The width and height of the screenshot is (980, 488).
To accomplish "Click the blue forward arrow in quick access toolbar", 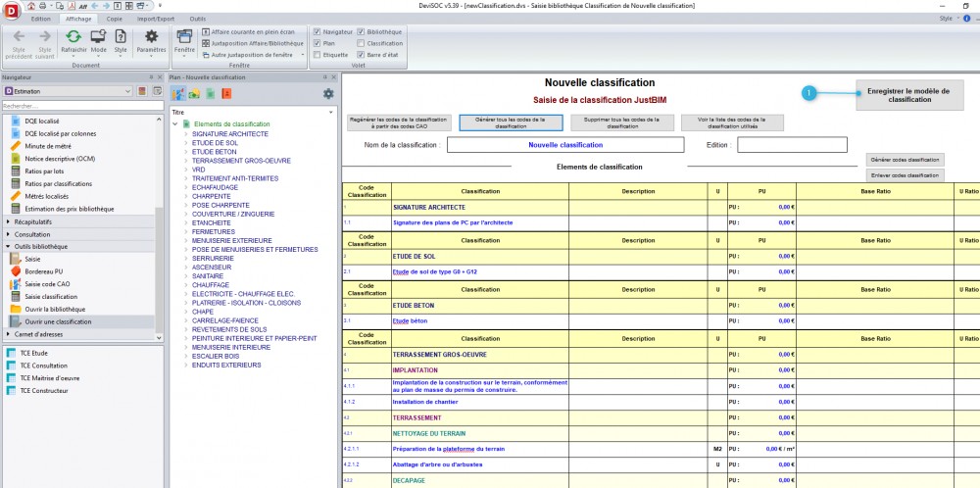I will point(106,5).
